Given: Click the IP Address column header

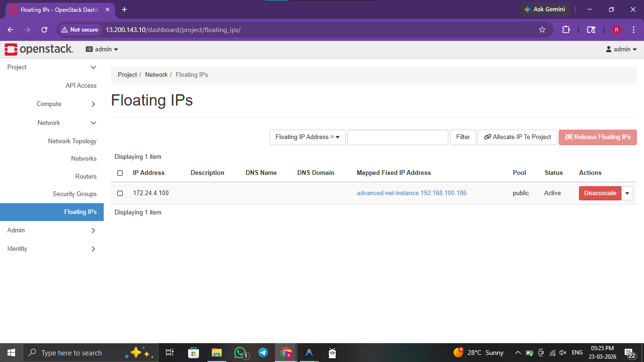Looking at the screenshot, I should coord(149,173).
